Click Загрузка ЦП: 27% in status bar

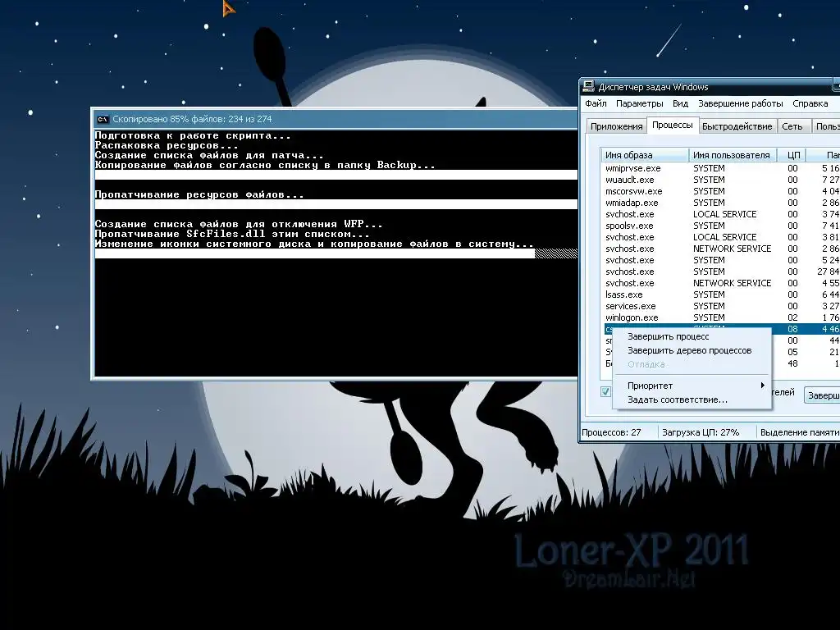pyautogui.click(x=701, y=432)
